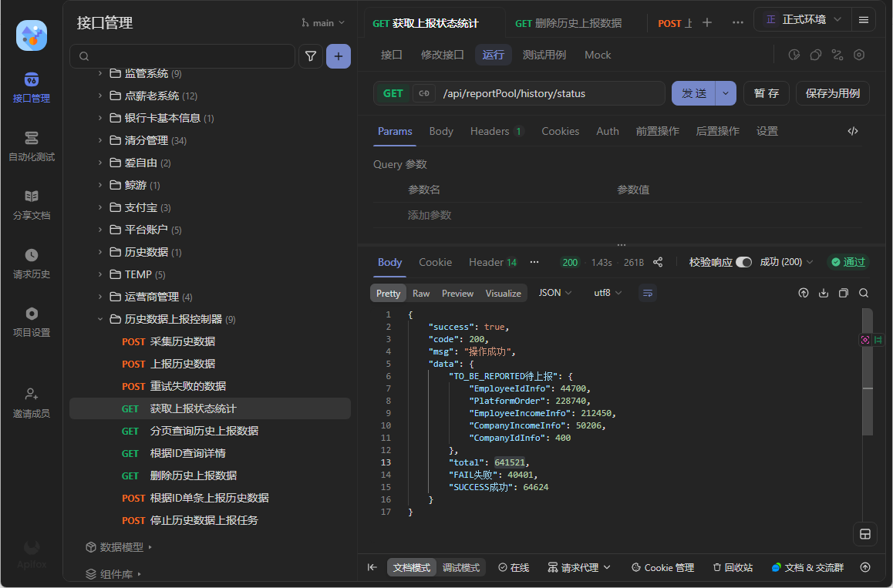Click the API search input field
The width and height of the screenshot is (893, 588).
click(x=185, y=56)
